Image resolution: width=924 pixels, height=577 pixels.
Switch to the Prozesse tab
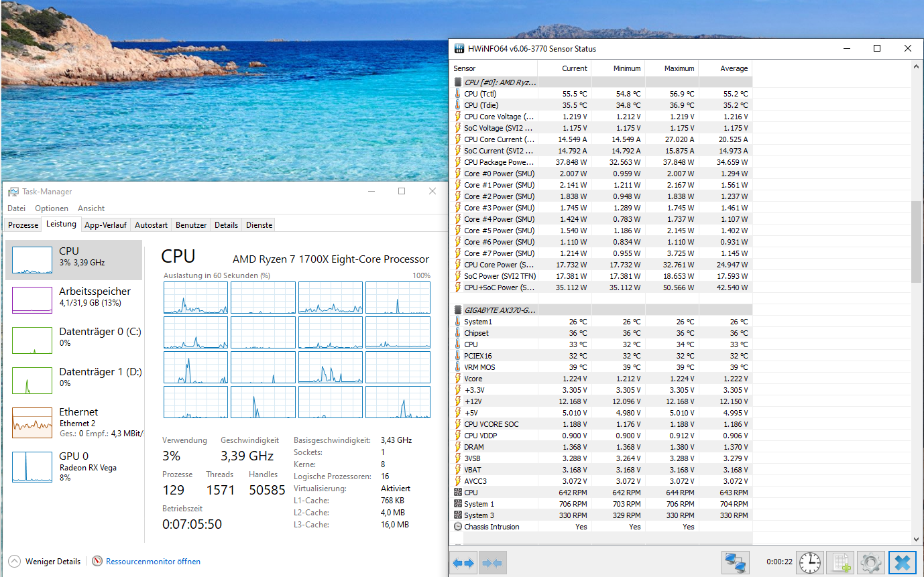(23, 225)
